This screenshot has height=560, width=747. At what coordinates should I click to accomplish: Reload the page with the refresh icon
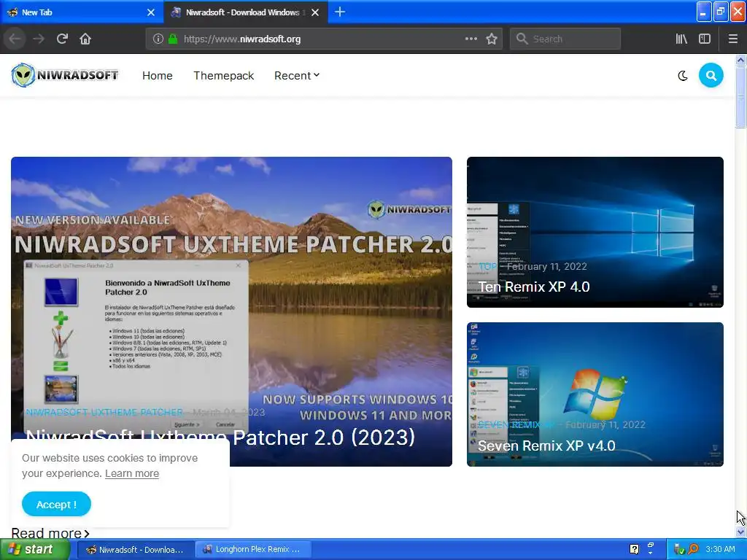coord(62,39)
